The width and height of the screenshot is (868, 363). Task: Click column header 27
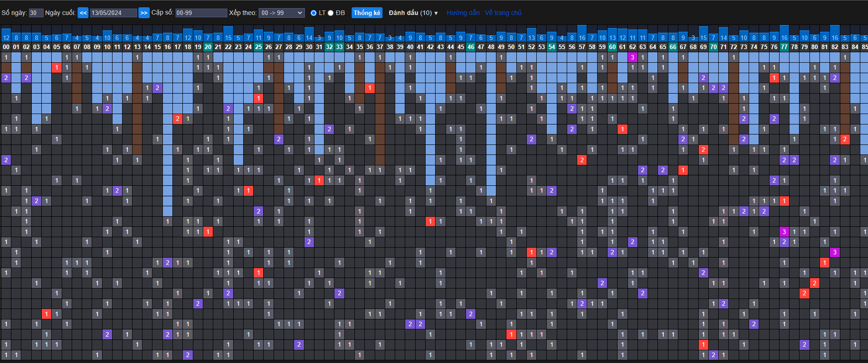pyautogui.click(x=279, y=47)
